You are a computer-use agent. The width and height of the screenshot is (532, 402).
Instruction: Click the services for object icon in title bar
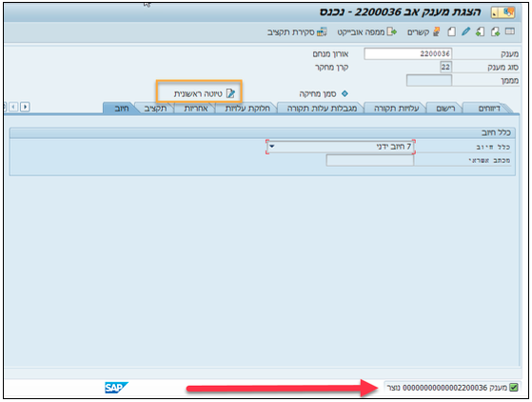(508, 12)
